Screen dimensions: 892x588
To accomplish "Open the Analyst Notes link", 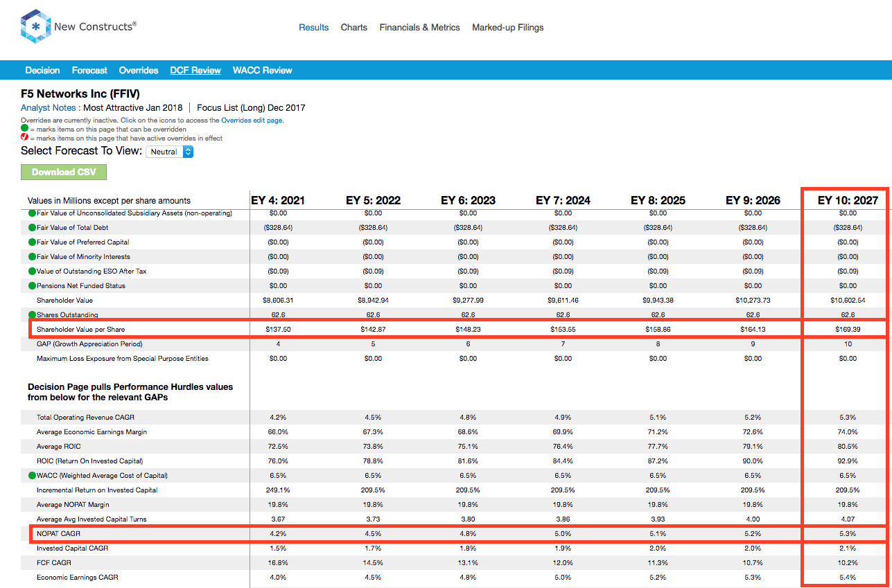I will click(49, 107).
